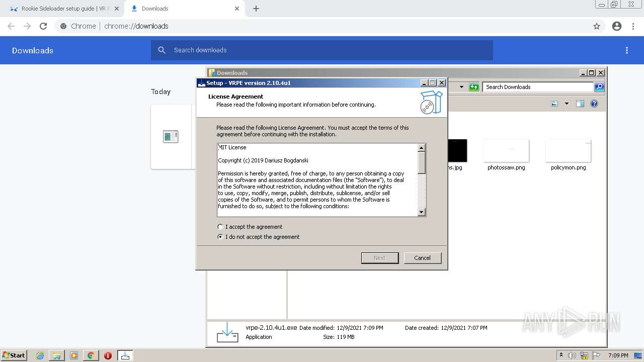The width and height of the screenshot is (644, 362).
Task: Click the Opera taskbar icon
Action: [108, 355]
